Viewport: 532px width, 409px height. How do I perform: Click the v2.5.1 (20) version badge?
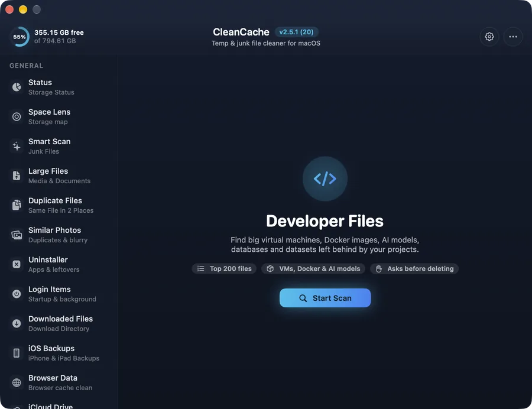[x=297, y=32]
